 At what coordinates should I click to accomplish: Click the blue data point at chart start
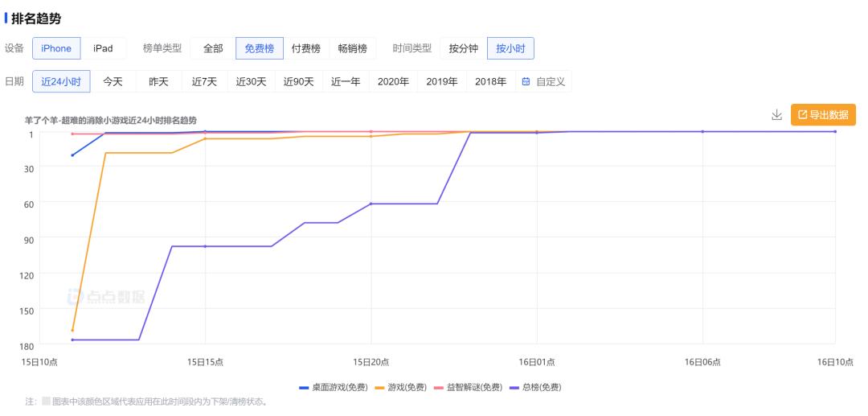(72, 155)
